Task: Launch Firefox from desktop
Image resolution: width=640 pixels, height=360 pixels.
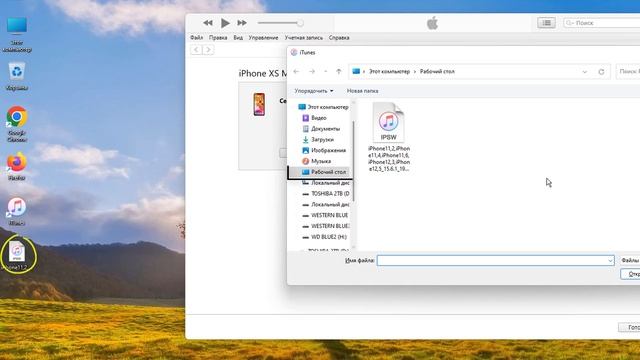Action: tap(17, 167)
